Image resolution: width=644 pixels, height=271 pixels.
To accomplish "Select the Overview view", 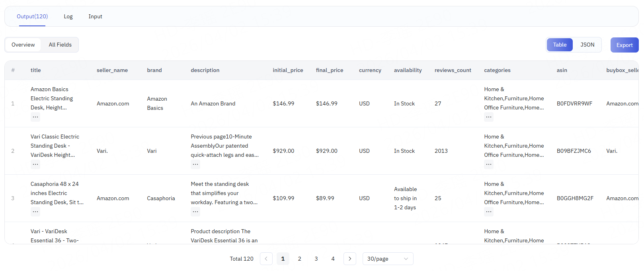I will [23, 45].
